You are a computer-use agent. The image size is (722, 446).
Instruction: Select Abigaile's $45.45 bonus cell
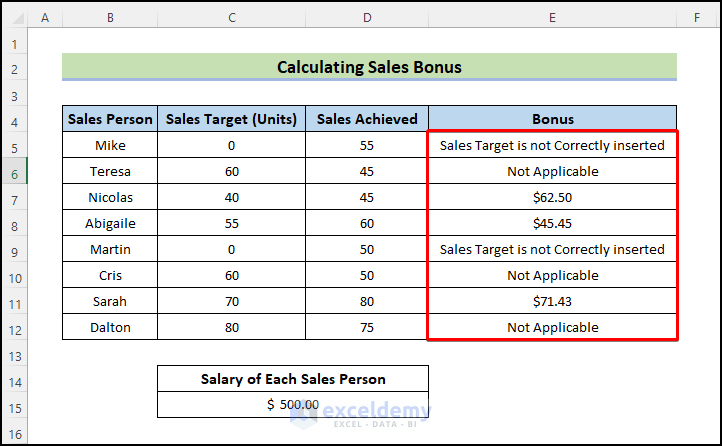(552, 224)
